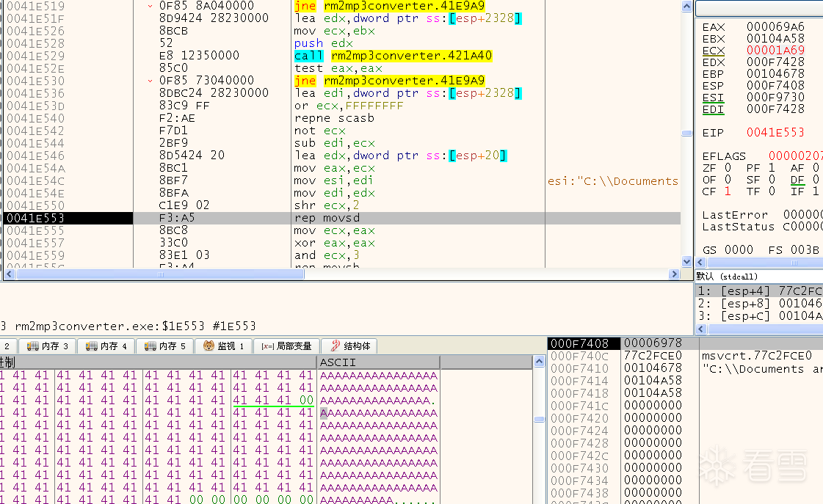Click the [x=] icon on 局部变量 tab
This screenshot has width=823, height=504.
[268, 346]
